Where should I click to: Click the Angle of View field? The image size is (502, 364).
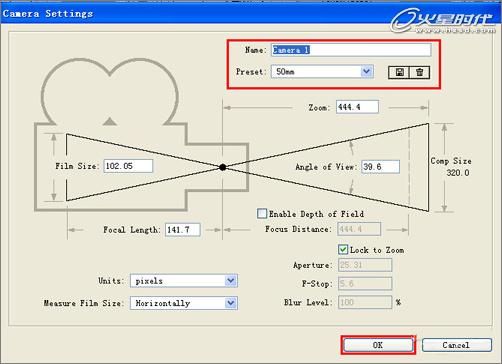click(x=380, y=167)
